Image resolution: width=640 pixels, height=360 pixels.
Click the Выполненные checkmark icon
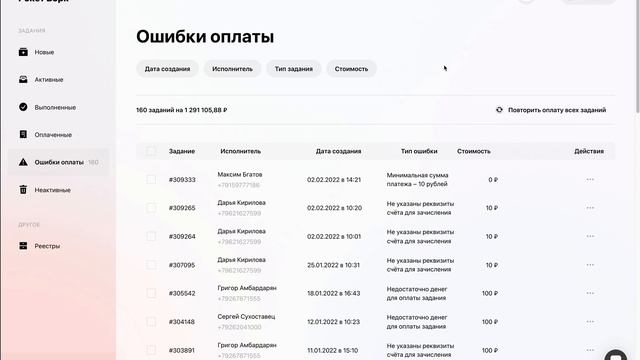click(23, 107)
